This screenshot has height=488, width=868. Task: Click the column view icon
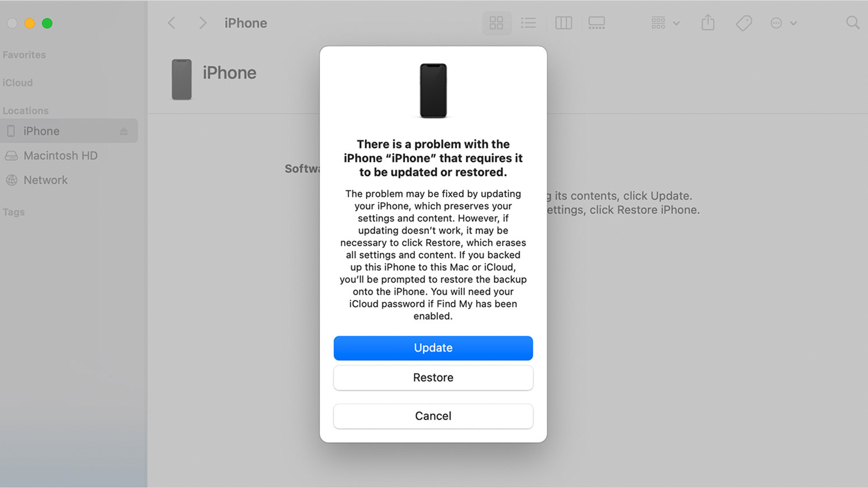(x=563, y=23)
